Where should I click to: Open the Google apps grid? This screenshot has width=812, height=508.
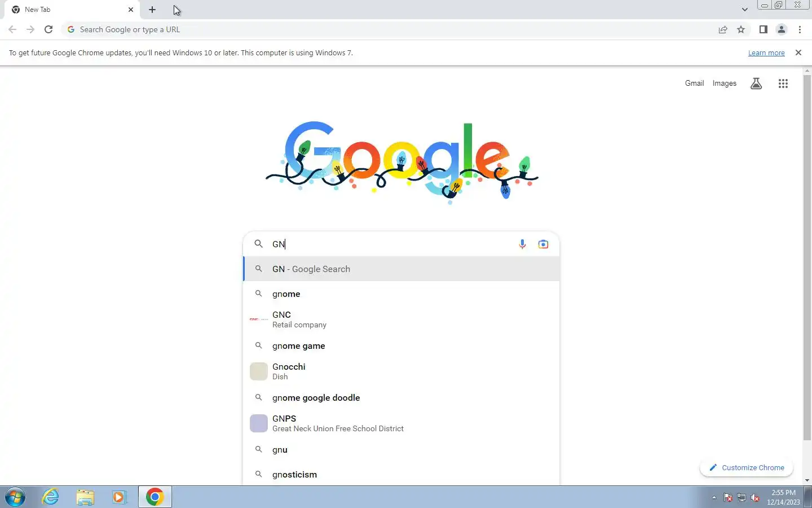pos(783,84)
